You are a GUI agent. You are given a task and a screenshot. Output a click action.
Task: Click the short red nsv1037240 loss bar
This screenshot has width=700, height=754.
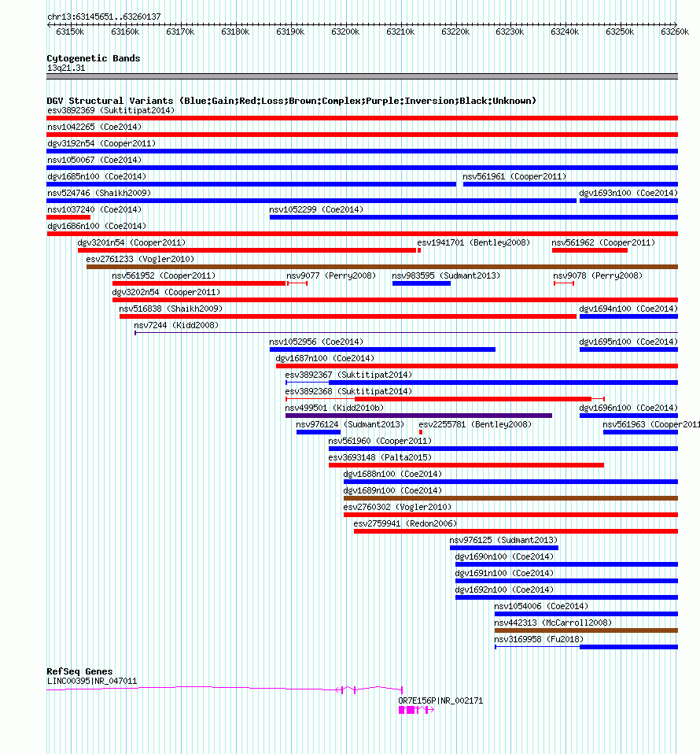click(68, 217)
